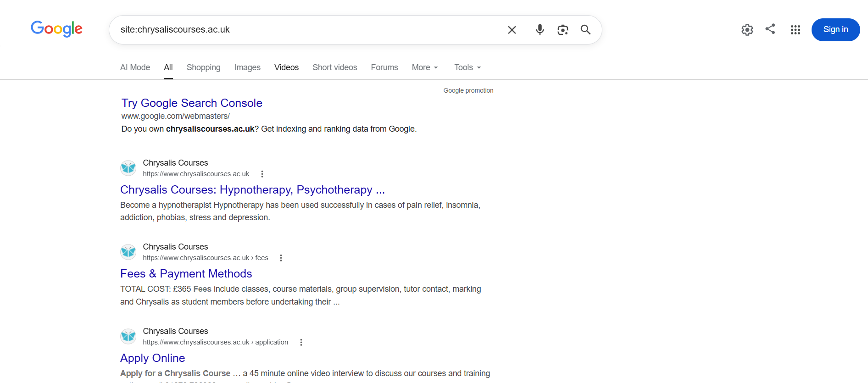This screenshot has width=868, height=383.
Task: Click https://www.chrysaliscourses.ac.uk URL of homepage result
Action: [196, 174]
